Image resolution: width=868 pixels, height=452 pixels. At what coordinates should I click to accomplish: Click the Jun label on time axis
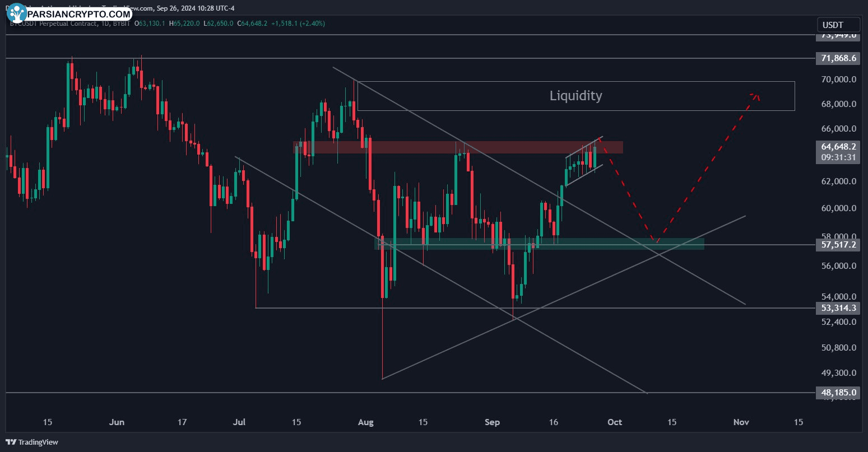point(117,422)
